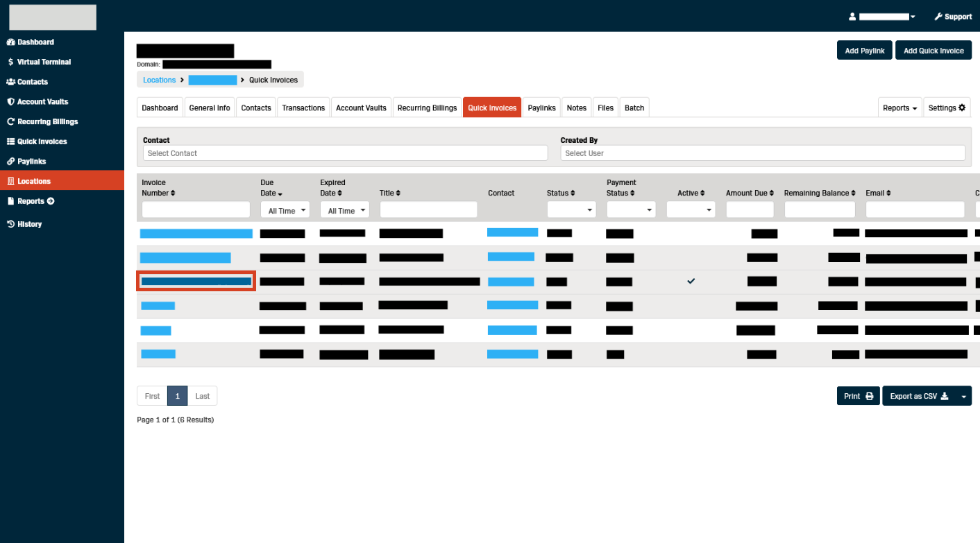Open Contacts in the left sidebar
Screen dimensions: 980x543
(28, 82)
